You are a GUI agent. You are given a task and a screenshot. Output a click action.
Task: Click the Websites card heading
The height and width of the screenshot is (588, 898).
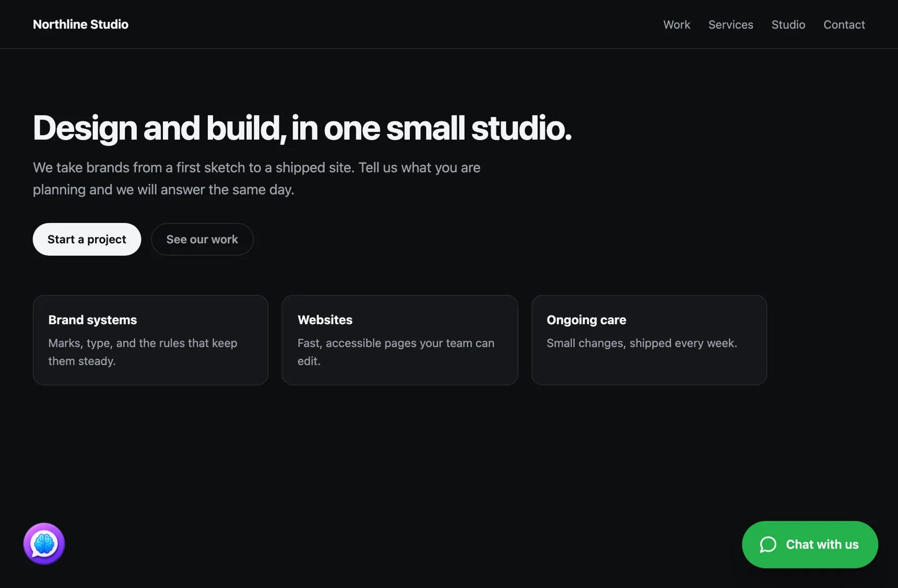point(325,320)
